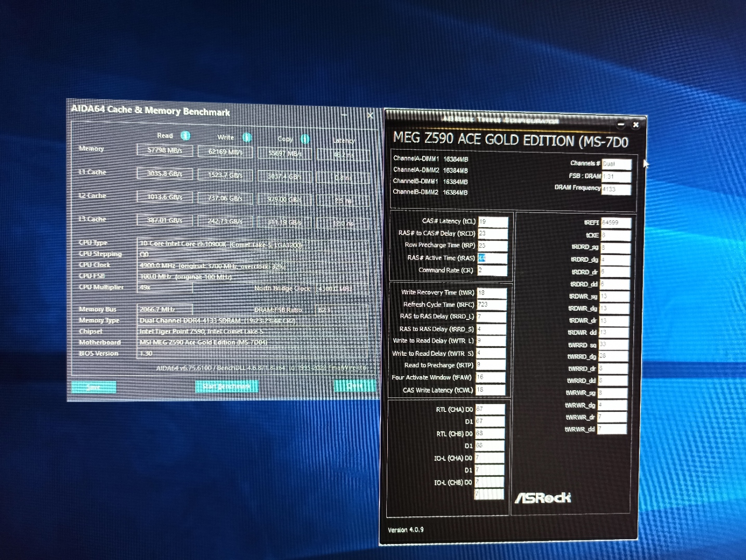Select Memory Read result "57798 MB/s"
This screenshot has height=560, width=746.
pos(165,150)
